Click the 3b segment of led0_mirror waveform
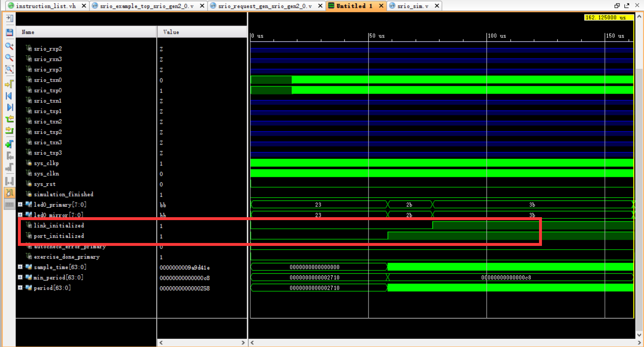The image size is (644, 347). [532, 215]
